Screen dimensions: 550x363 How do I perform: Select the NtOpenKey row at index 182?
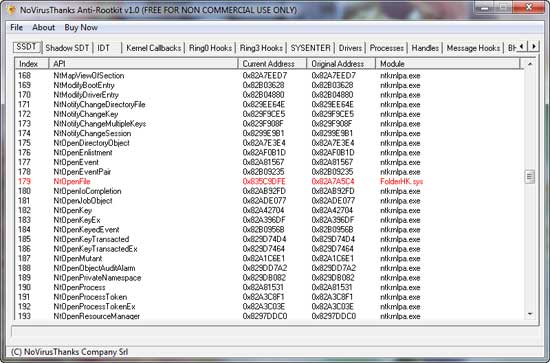point(269,210)
